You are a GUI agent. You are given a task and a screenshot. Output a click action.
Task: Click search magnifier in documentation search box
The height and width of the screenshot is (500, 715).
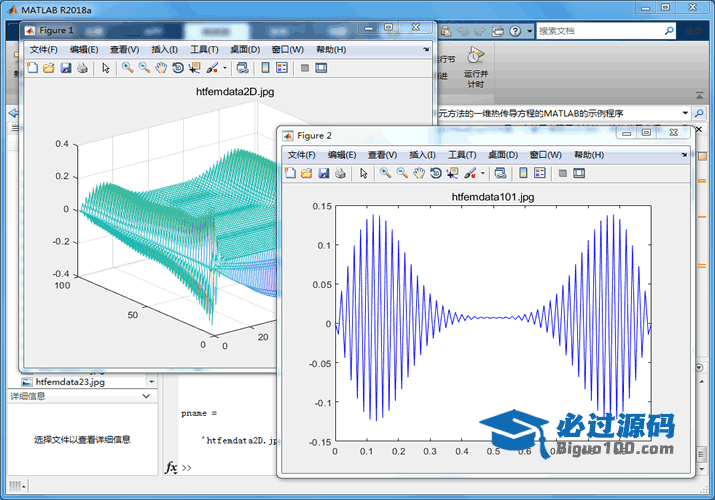[669, 31]
